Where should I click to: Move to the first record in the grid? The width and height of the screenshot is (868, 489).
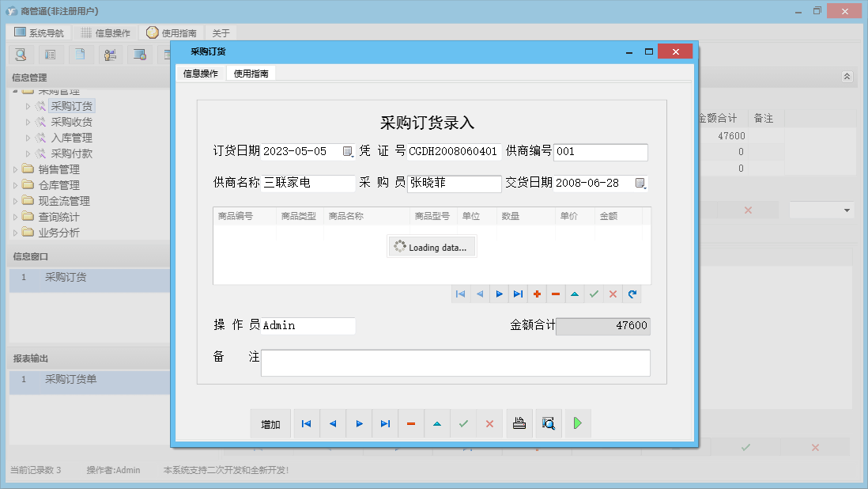[461, 294]
